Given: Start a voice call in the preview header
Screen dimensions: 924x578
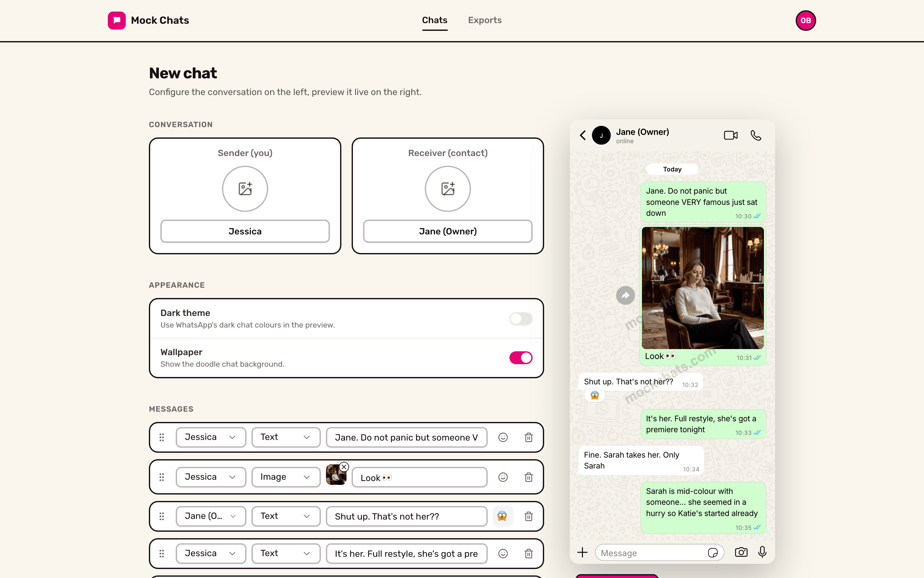Looking at the screenshot, I should (756, 135).
